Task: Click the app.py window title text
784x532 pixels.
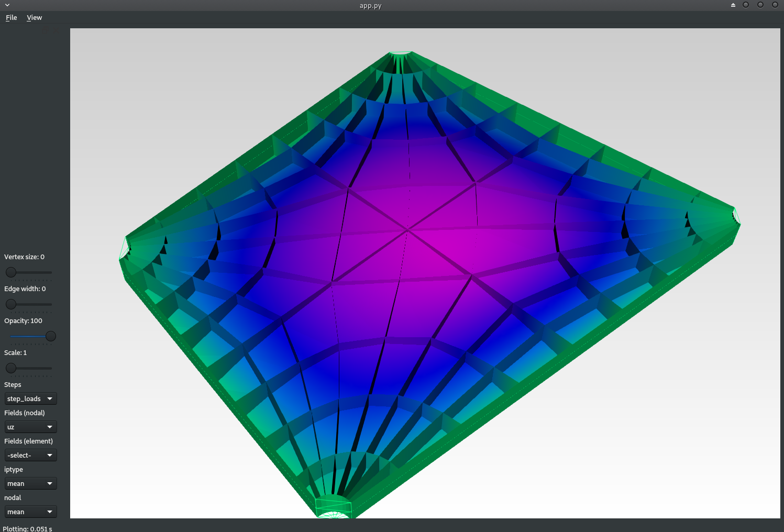Action: pos(370,6)
